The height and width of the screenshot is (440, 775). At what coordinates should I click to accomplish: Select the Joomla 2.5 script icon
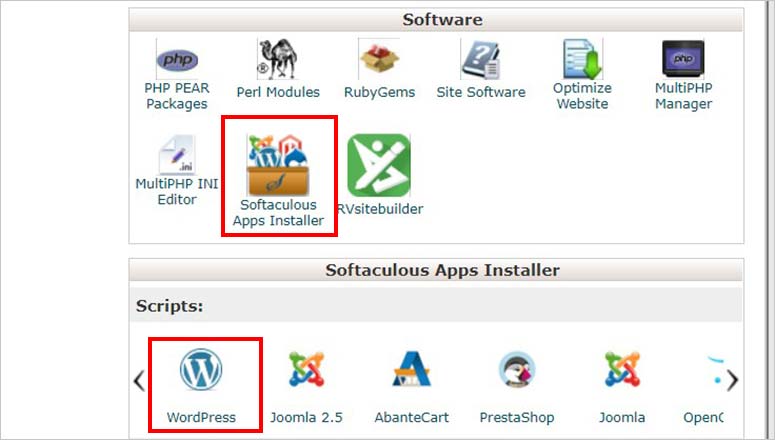[306, 369]
